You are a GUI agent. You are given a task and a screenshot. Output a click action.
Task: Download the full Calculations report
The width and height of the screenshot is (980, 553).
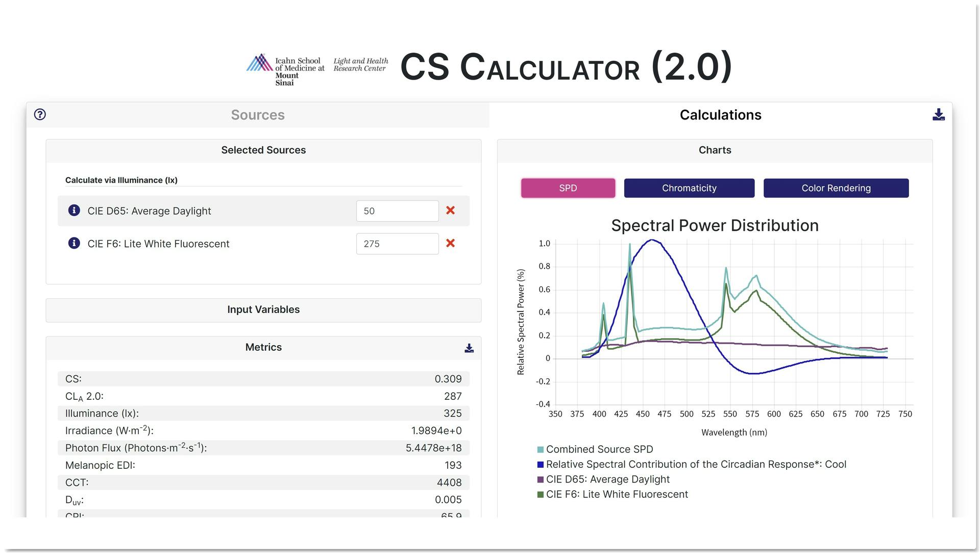(938, 115)
